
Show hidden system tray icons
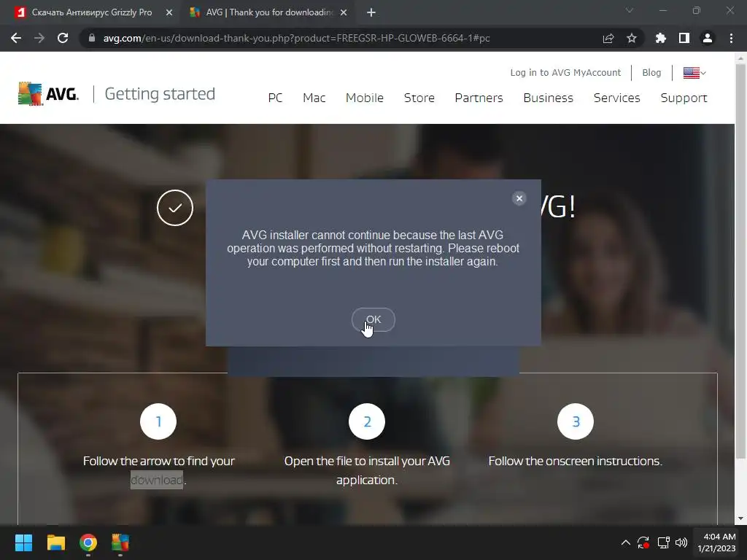(x=625, y=542)
